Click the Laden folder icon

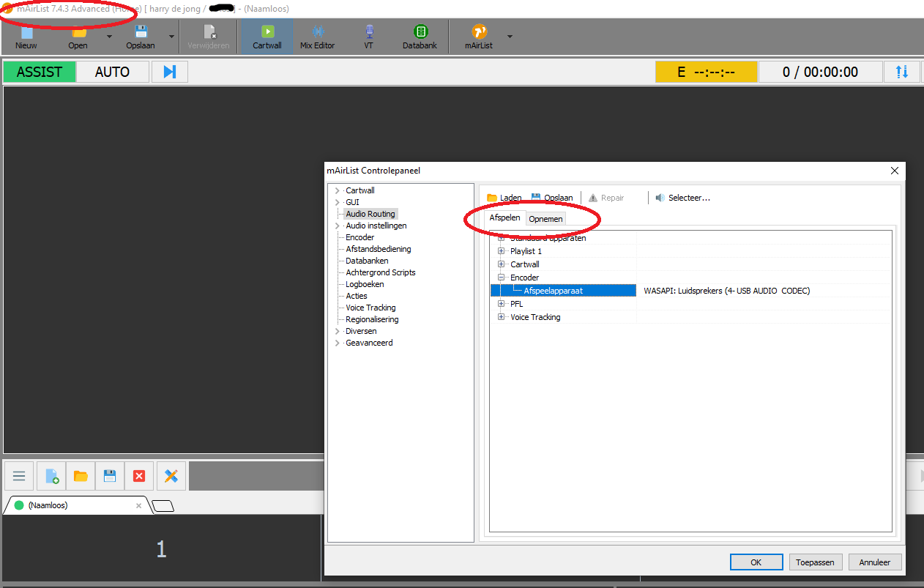tap(492, 198)
